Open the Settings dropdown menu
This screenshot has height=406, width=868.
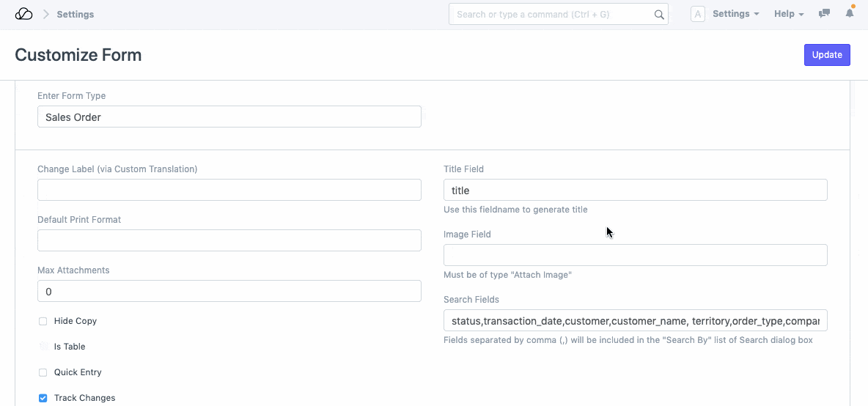click(735, 15)
